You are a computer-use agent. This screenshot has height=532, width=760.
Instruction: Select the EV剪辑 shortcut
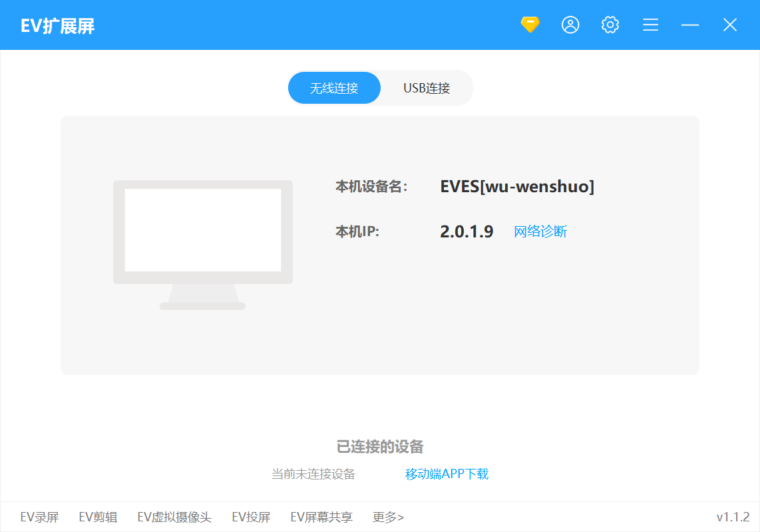[97, 517]
